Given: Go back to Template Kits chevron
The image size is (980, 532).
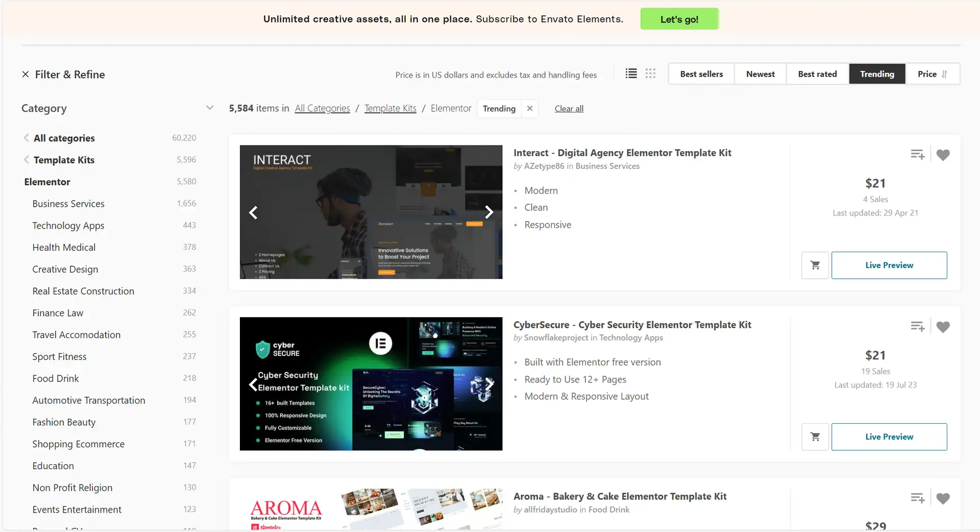Looking at the screenshot, I should [x=26, y=160].
